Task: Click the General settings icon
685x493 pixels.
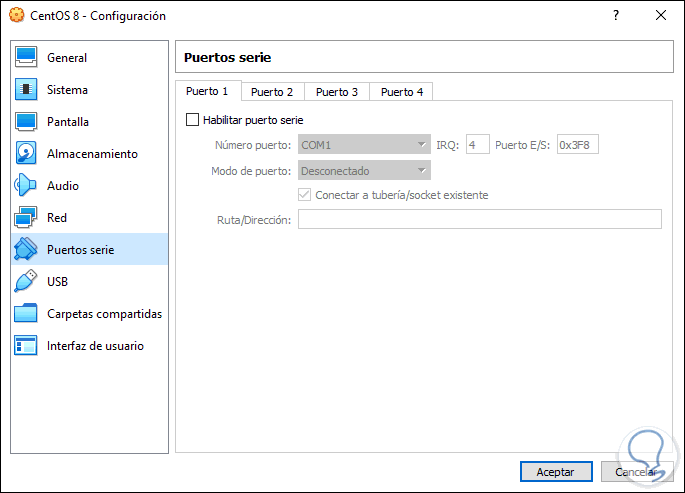Action: 27,58
